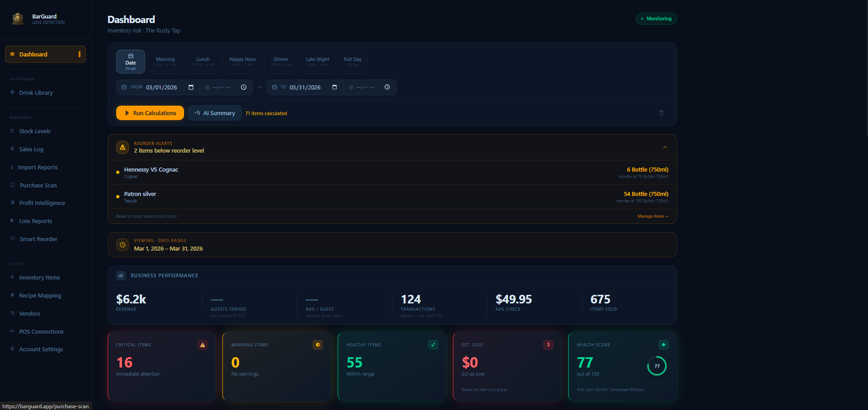Click the Health Score progress ring

pyautogui.click(x=657, y=366)
